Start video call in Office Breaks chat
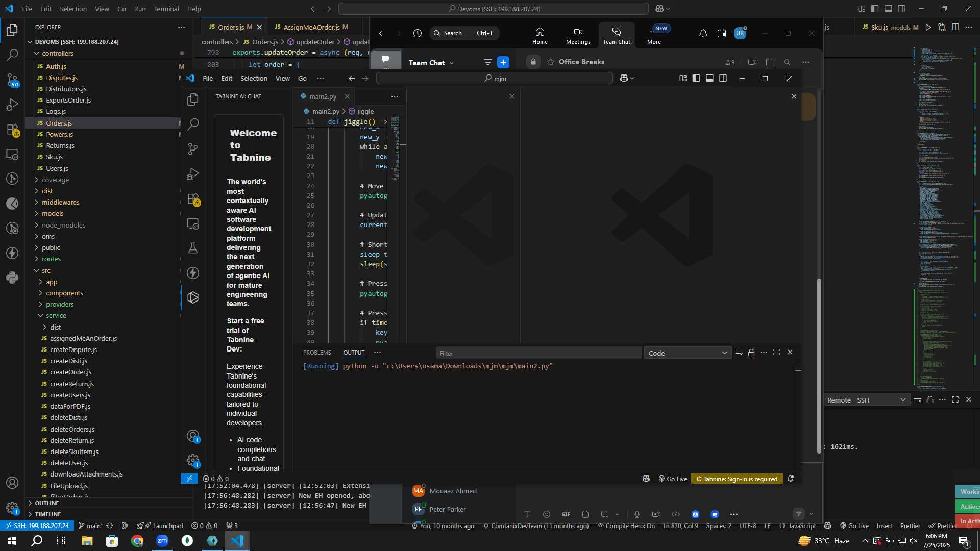 752,62
